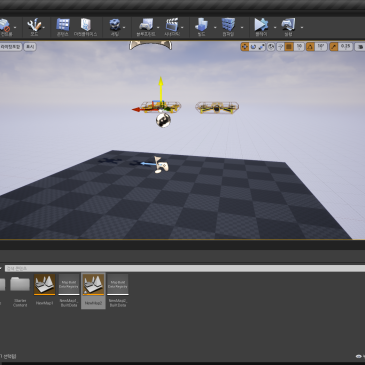This screenshot has height=365, width=365.
Task: Expand the Build options dropdown arrow
Action: click(215, 28)
